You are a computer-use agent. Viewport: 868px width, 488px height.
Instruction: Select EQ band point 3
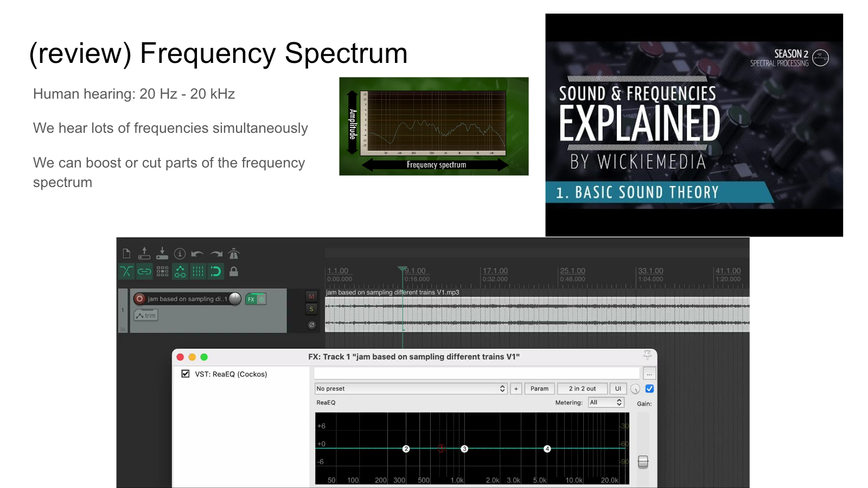464,449
